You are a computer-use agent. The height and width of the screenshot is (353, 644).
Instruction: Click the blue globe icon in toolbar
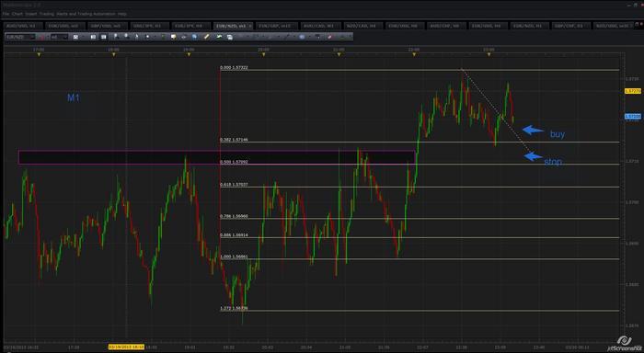pyautogui.click(x=195, y=37)
